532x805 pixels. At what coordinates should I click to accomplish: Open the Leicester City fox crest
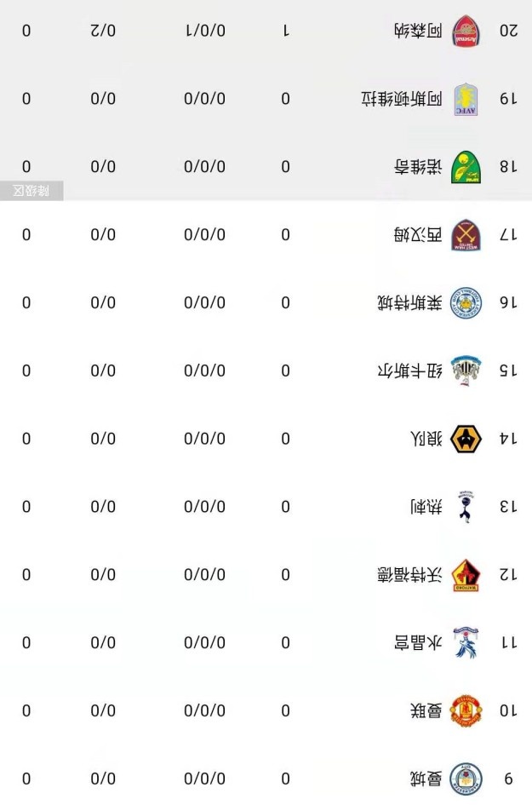[466, 303]
